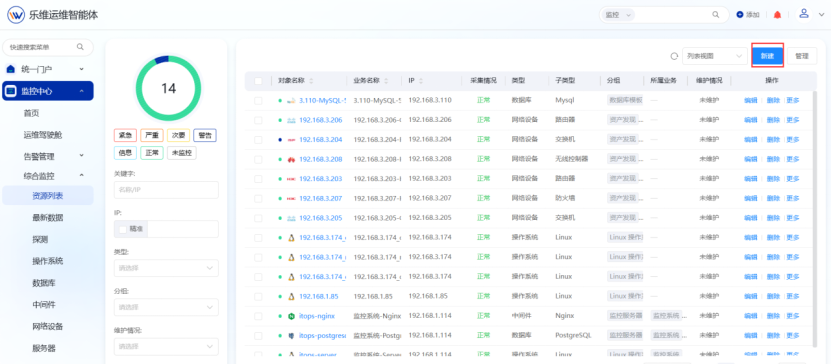Click the search magnifier in top bar
This screenshot has width=831, height=364.
pos(715,15)
